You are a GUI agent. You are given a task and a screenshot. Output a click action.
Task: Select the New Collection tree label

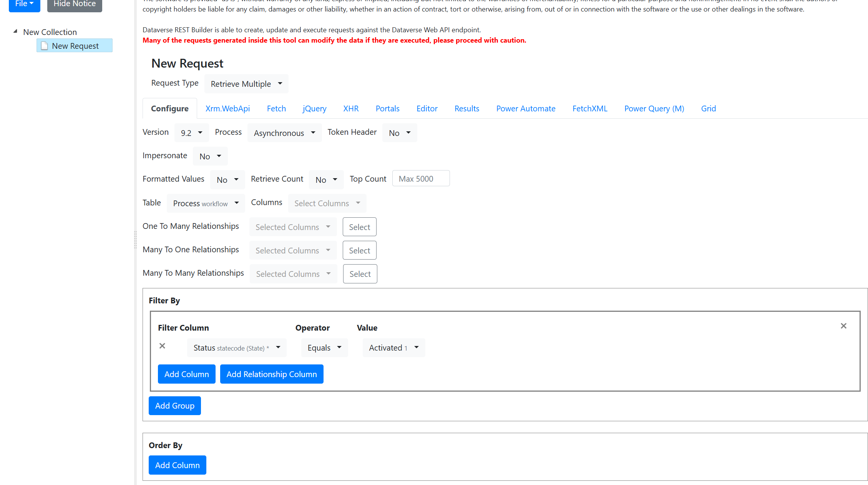(50, 32)
